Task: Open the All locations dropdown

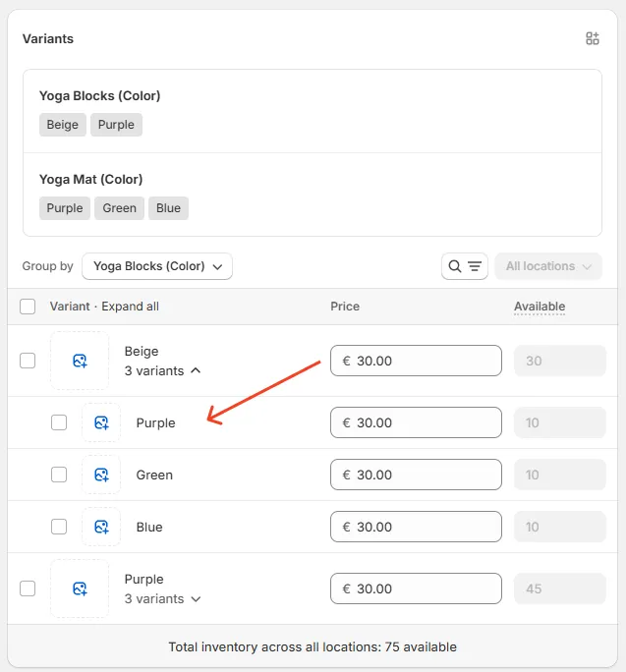Action: (548, 266)
